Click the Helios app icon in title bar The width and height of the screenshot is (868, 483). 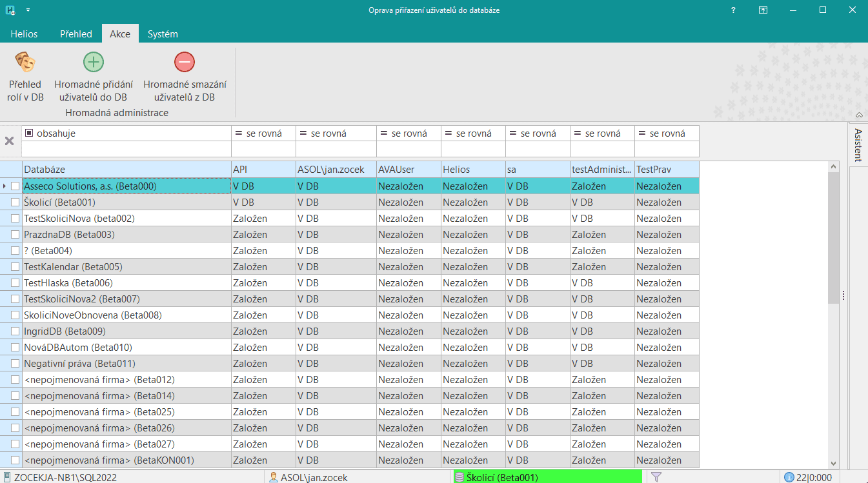click(x=10, y=10)
